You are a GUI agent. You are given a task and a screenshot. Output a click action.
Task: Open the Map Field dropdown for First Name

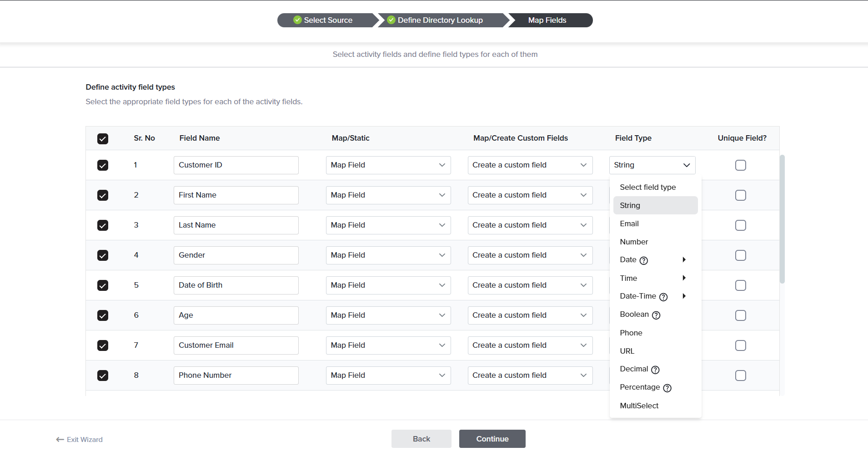[x=388, y=195]
